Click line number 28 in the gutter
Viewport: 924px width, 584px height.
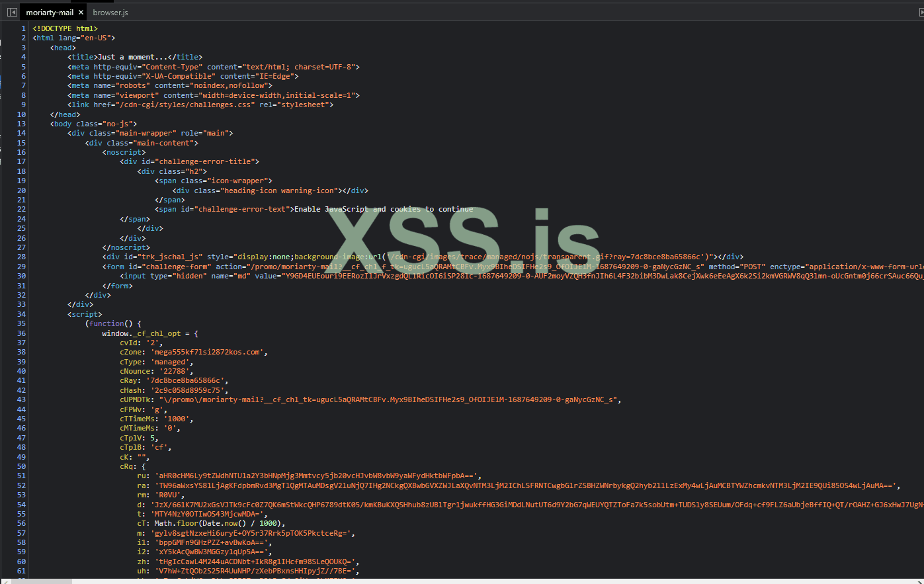(x=21, y=257)
